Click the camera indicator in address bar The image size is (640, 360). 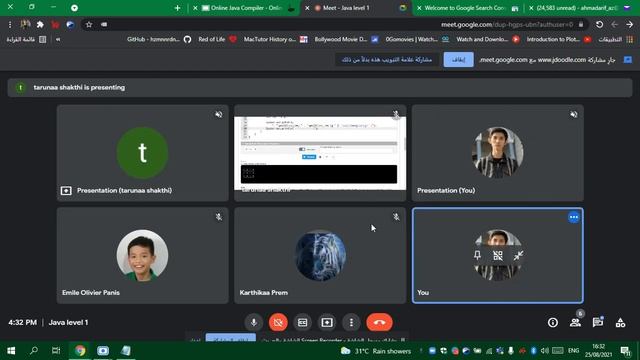[x=104, y=24]
